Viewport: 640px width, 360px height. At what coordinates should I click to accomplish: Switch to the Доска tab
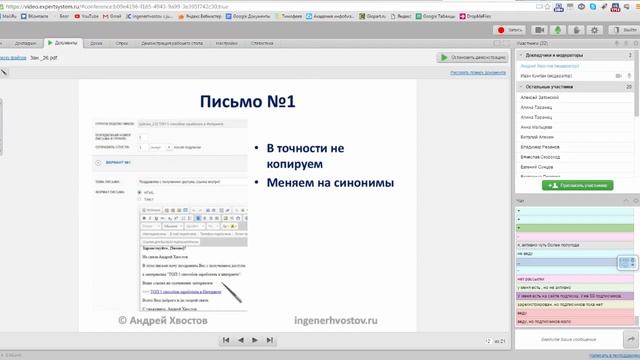coord(96,43)
